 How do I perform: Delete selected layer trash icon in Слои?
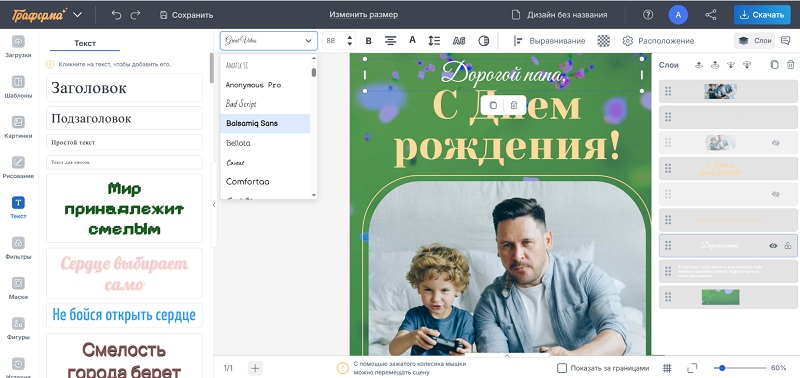pyautogui.click(x=790, y=65)
